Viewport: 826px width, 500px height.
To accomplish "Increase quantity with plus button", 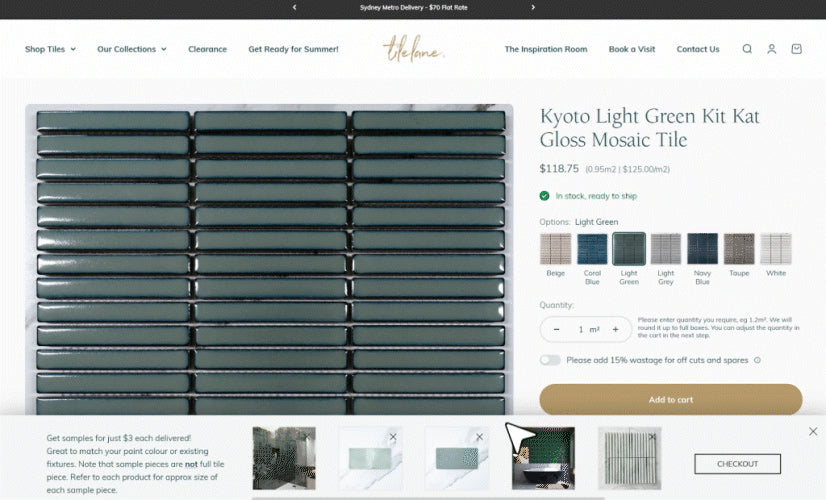I will click(615, 329).
